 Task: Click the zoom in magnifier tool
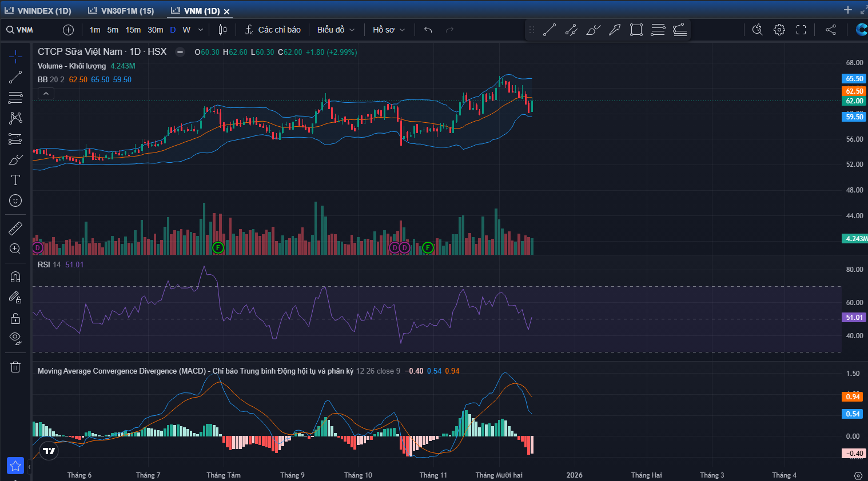[x=15, y=249]
